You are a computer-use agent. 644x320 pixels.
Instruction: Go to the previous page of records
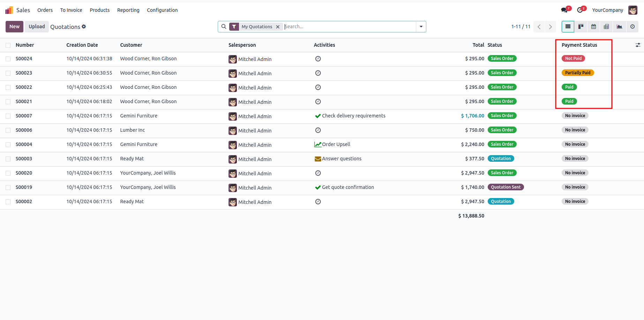539,27
